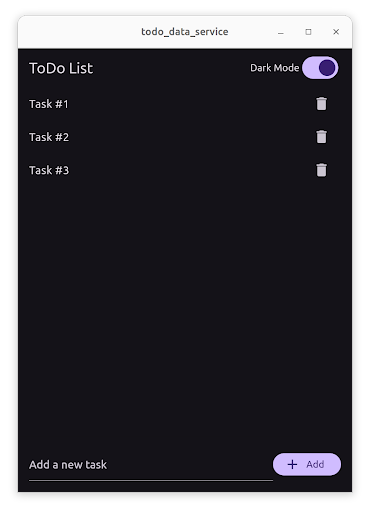Click the trash icon beside Task #3

pyautogui.click(x=321, y=170)
